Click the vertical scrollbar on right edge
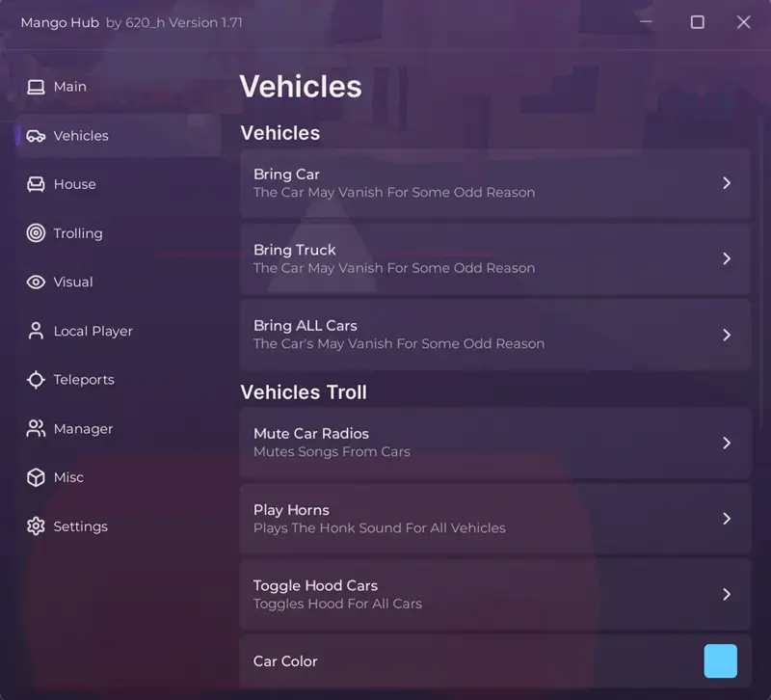771x700 pixels. coord(761,271)
